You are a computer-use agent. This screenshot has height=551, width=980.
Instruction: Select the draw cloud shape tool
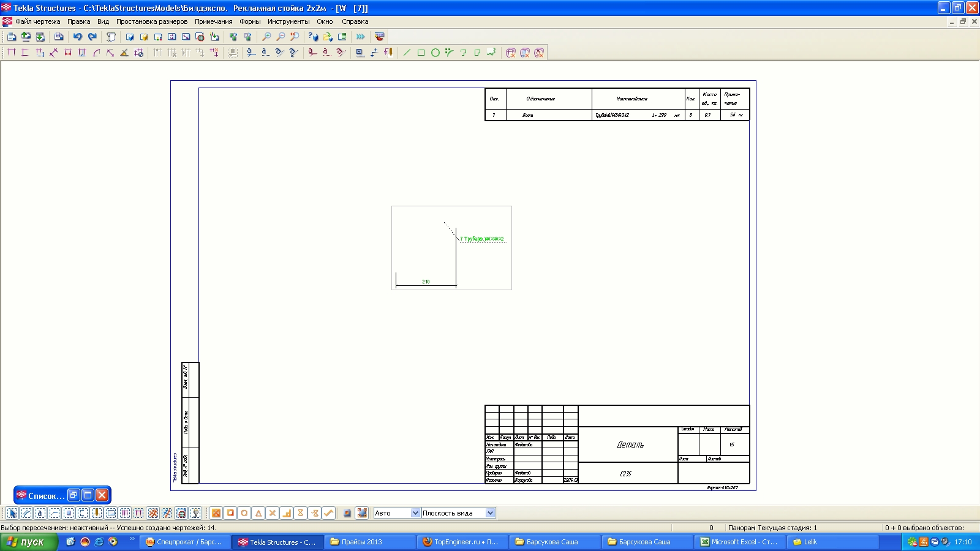click(x=491, y=53)
